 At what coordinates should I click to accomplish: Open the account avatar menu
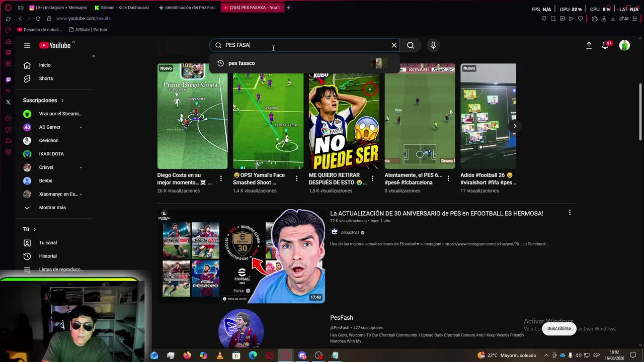coord(624,45)
